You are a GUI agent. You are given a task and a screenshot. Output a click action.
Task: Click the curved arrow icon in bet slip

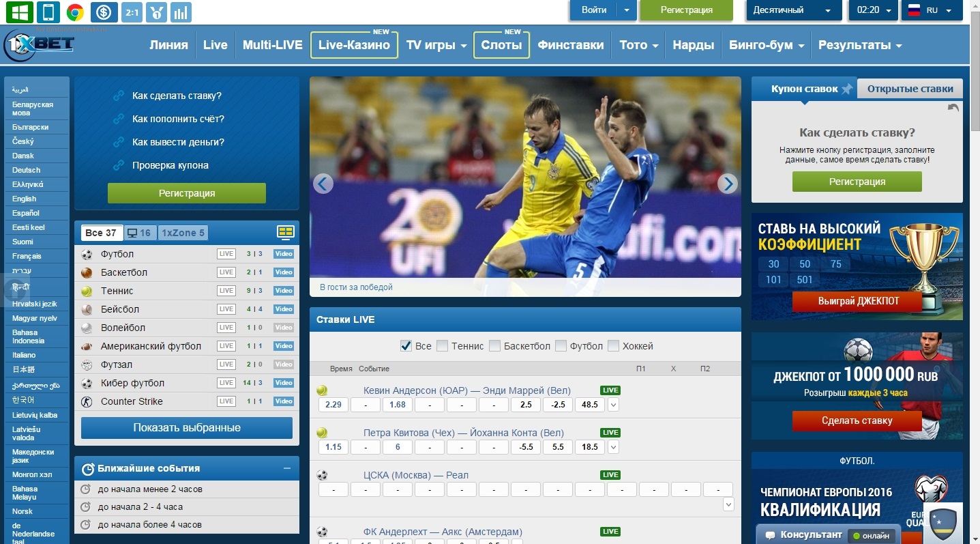pyautogui.click(x=953, y=108)
